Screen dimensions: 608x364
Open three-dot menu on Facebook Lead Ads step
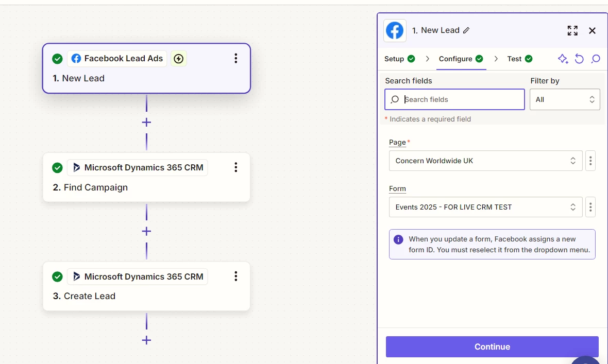tap(236, 59)
